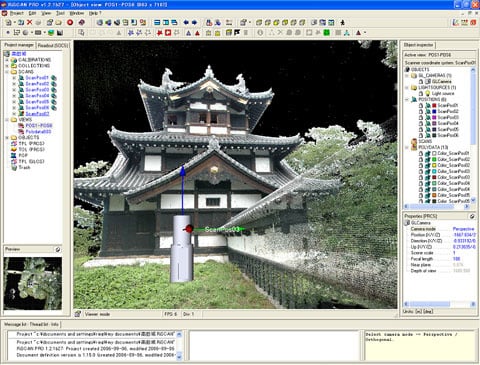Click the round info clock icon in second toolbar
The width and height of the screenshot is (480, 365).
pos(260,33)
